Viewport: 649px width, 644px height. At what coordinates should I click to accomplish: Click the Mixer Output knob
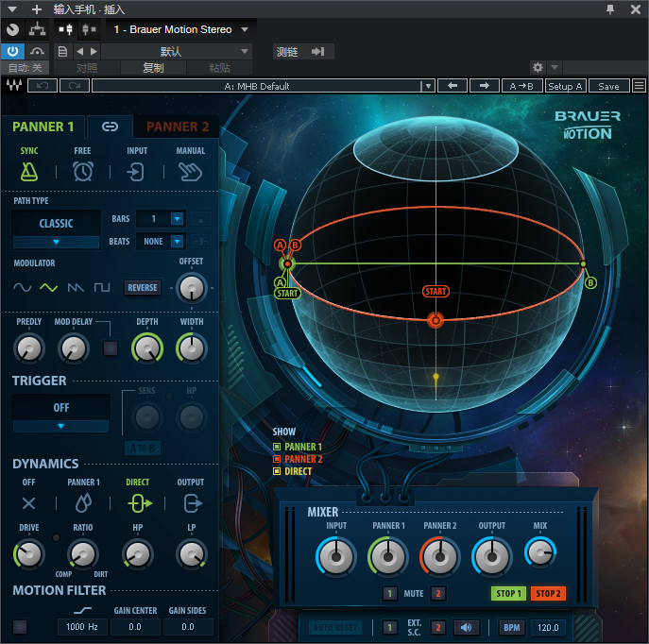[x=492, y=557]
